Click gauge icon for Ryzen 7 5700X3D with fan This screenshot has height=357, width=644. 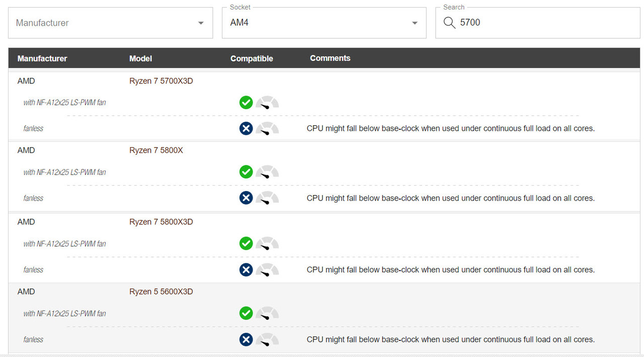coord(267,103)
